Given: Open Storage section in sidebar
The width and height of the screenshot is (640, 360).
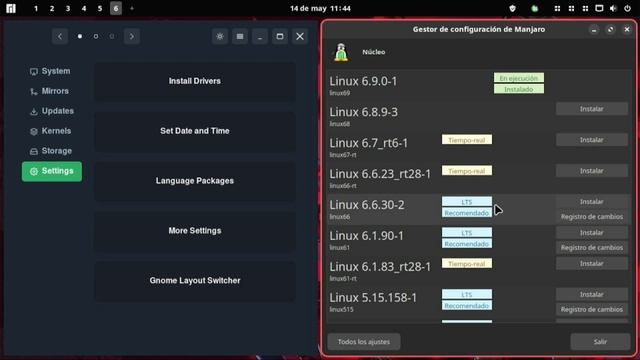Looking at the screenshot, I should point(51,151).
